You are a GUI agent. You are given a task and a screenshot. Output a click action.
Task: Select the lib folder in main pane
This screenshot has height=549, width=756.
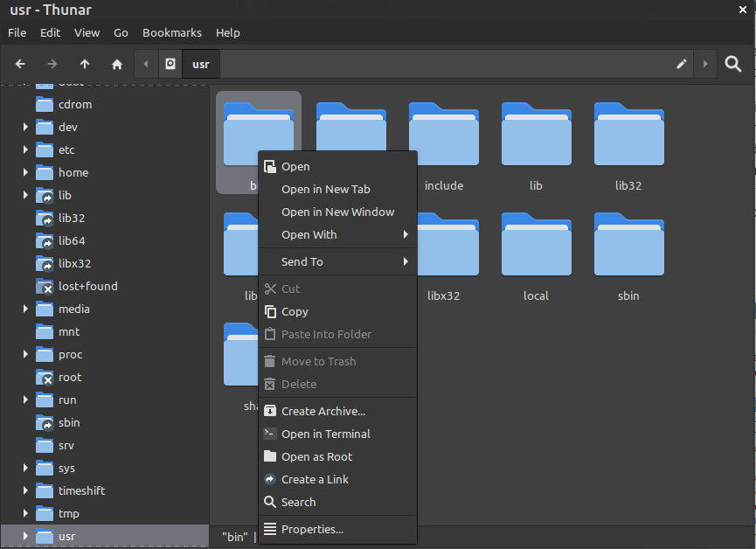pos(536,134)
